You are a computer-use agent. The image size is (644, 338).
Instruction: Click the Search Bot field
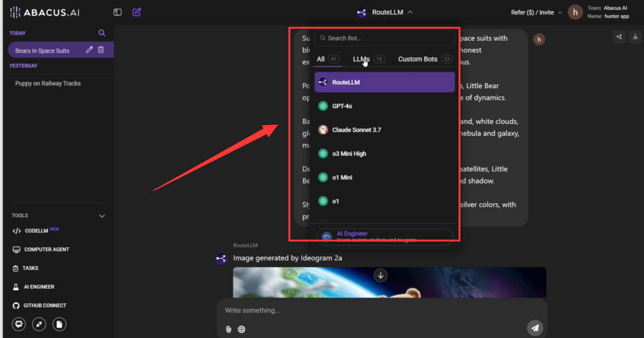click(x=384, y=38)
